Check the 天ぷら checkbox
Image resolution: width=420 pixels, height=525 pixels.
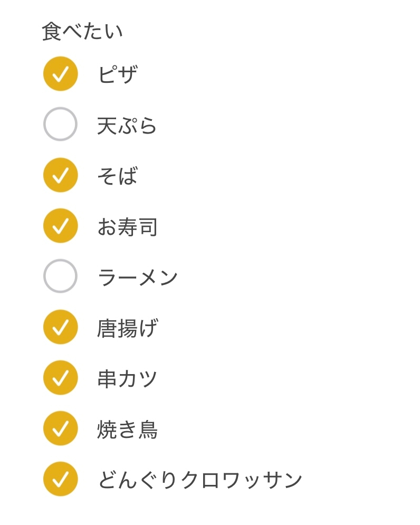61,124
